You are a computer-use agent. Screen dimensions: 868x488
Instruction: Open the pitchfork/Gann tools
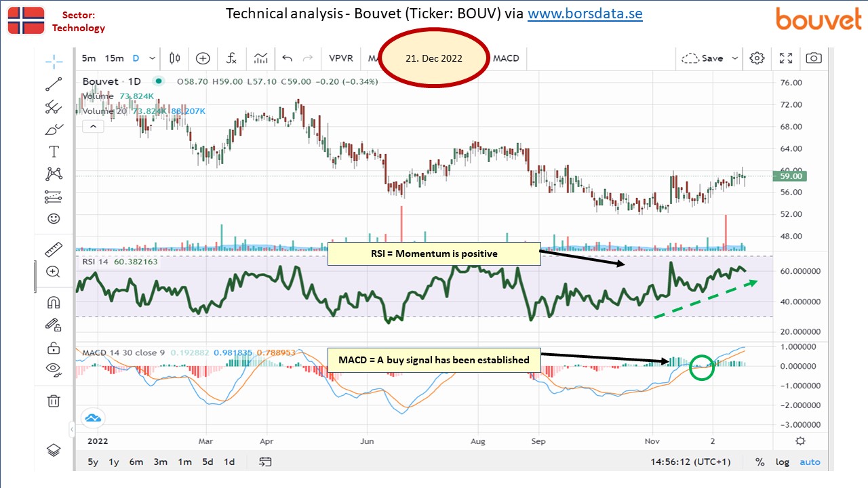(54, 106)
